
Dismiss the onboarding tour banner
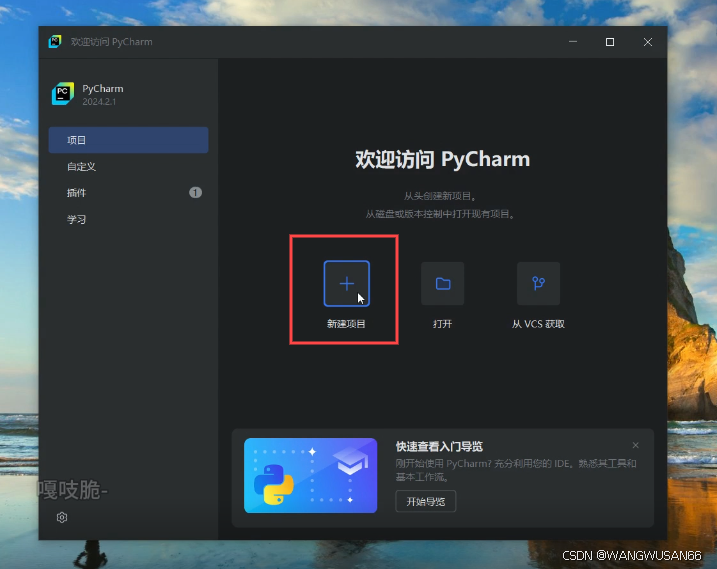(636, 445)
